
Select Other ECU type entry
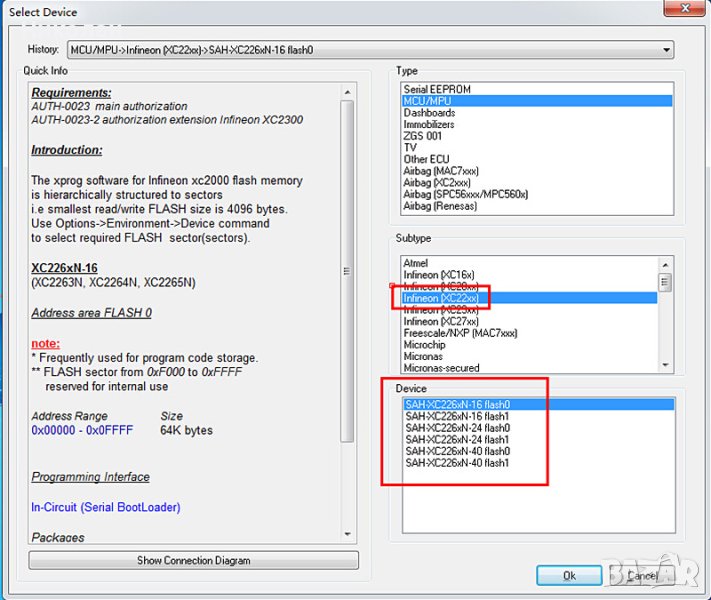click(x=426, y=159)
